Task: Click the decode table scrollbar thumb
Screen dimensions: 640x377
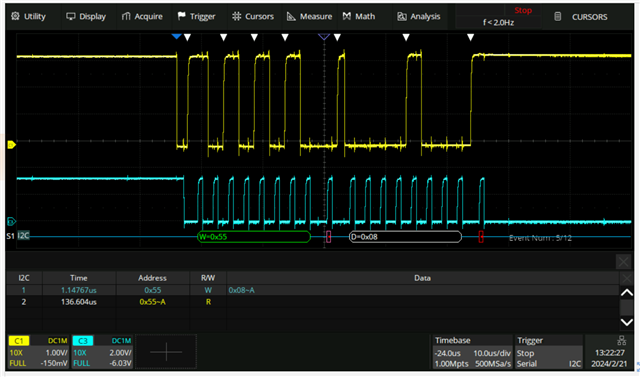Action: pos(627,307)
